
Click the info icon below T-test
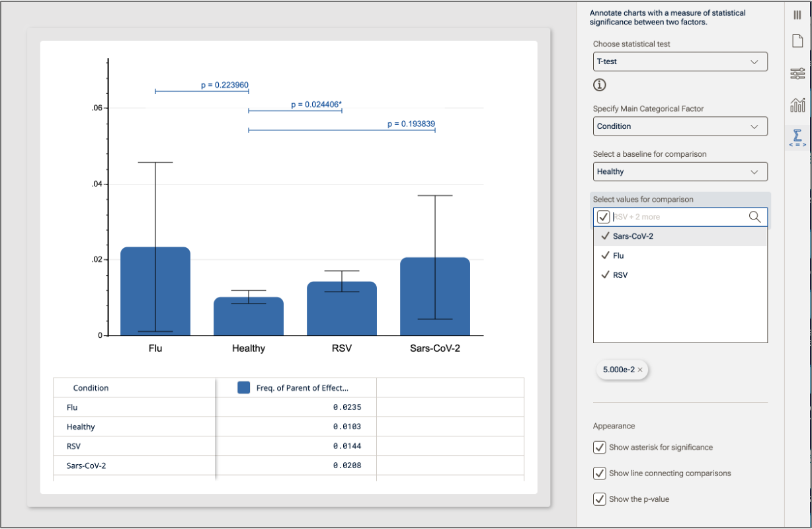(599, 85)
